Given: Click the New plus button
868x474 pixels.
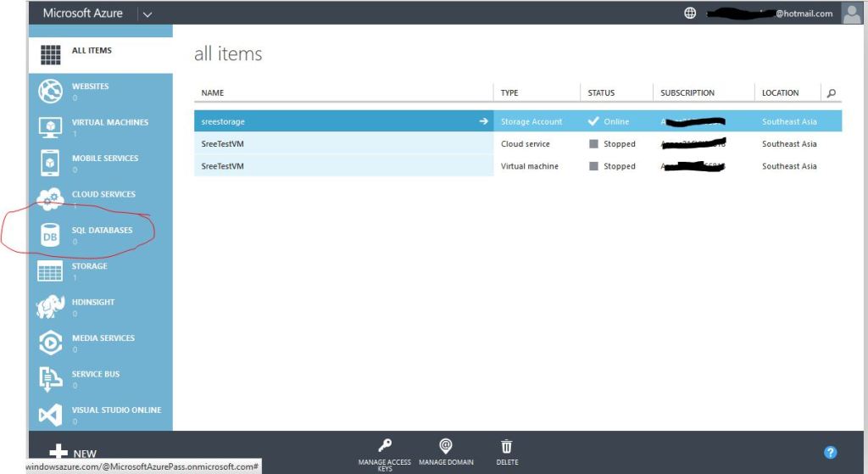Looking at the screenshot, I should [59, 453].
